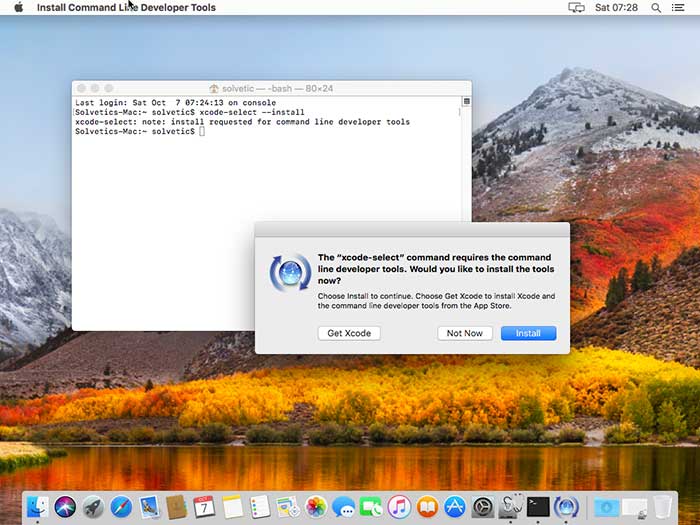Click the home proxy icon in Terminal title
The height and width of the screenshot is (525, 700).
[214, 88]
